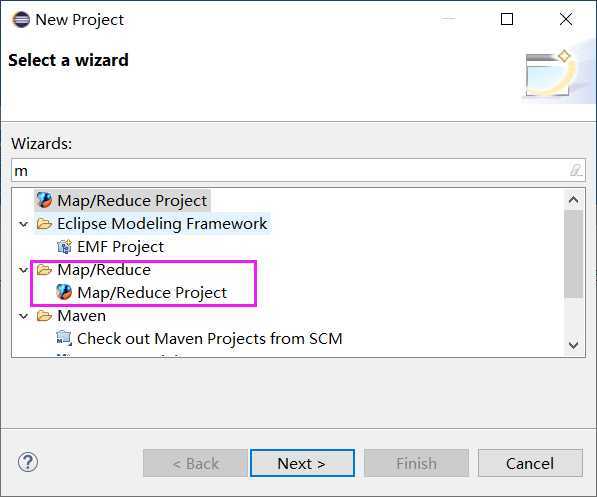Click the wizard list scroll down arrow
This screenshot has height=497, width=597.
click(x=573, y=345)
